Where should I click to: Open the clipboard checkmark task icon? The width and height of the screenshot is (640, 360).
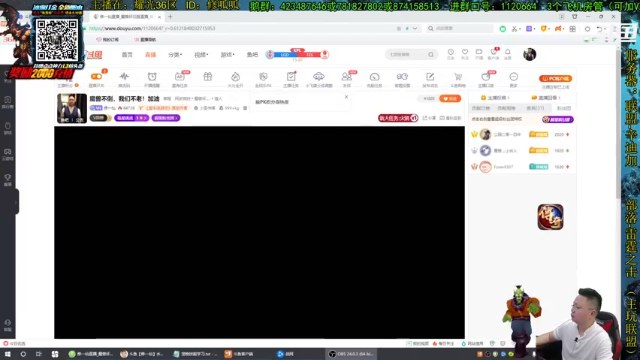pos(291,76)
